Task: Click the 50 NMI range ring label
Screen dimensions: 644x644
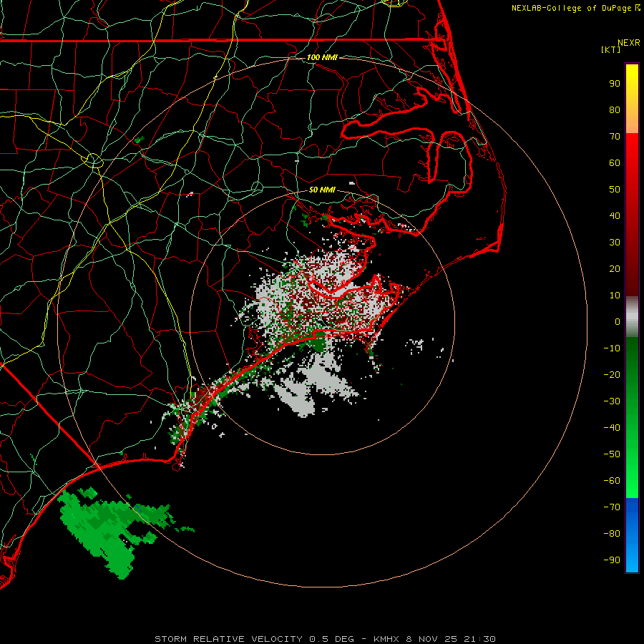Action: (x=322, y=190)
